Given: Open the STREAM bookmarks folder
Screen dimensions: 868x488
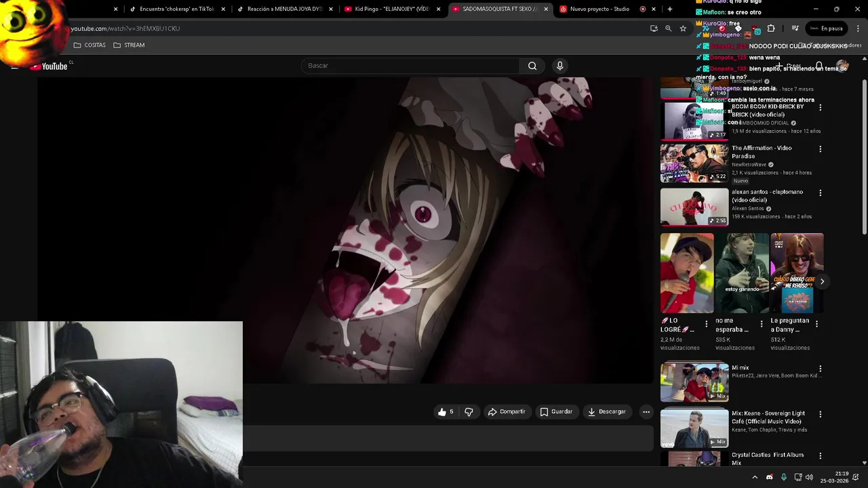Looking at the screenshot, I should click(x=129, y=45).
